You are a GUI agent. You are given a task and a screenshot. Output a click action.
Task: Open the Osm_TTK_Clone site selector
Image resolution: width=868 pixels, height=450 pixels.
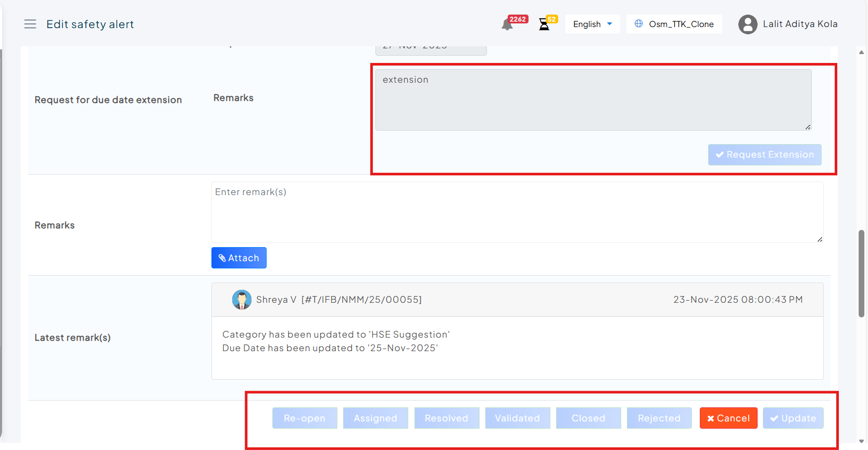681,24
